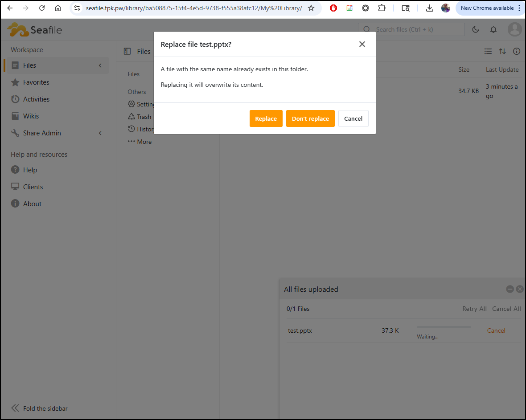Open Wikis from the sidebar
This screenshot has width=526, height=420.
[31, 116]
